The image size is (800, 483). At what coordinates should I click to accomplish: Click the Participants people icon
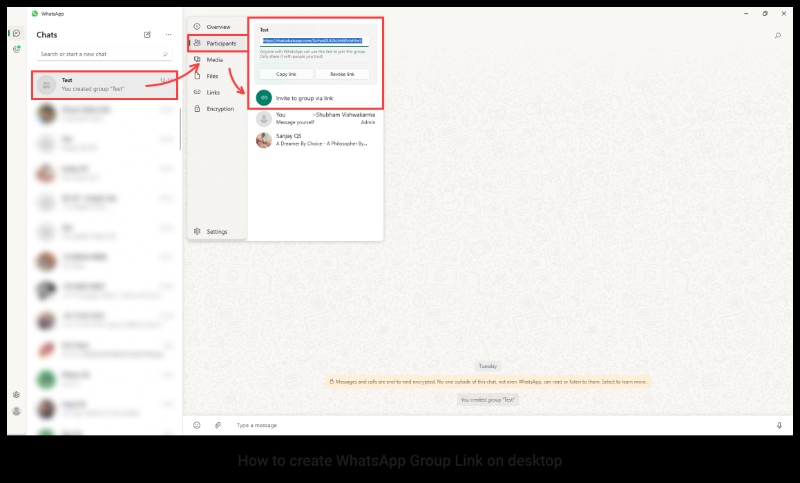pos(197,43)
